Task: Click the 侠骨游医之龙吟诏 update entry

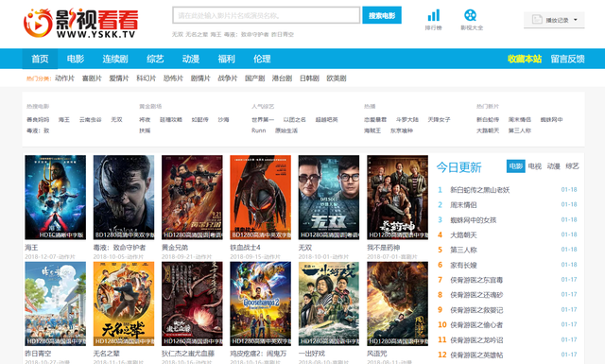Action: [x=476, y=340]
